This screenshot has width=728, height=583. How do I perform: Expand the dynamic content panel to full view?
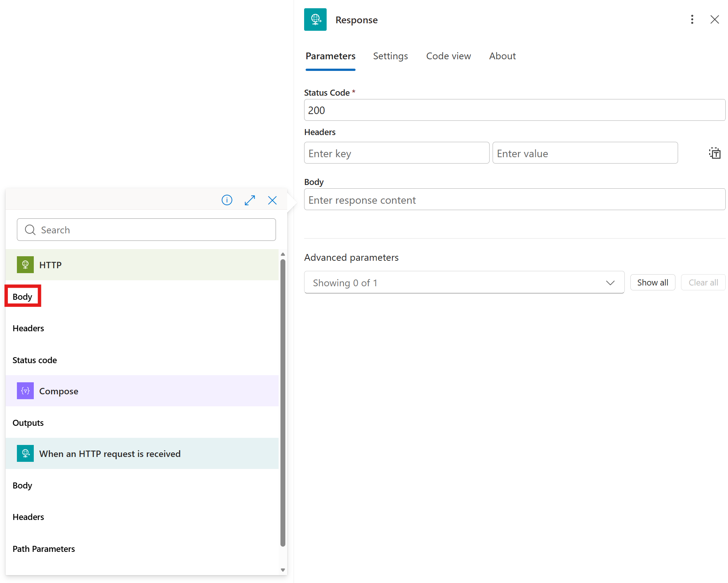(x=250, y=200)
